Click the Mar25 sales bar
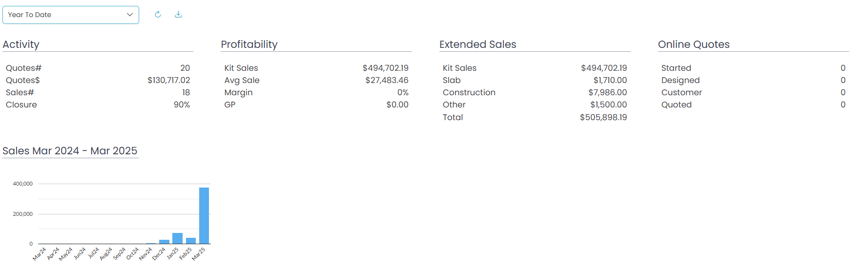This screenshot has width=868, height=273. (204, 215)
